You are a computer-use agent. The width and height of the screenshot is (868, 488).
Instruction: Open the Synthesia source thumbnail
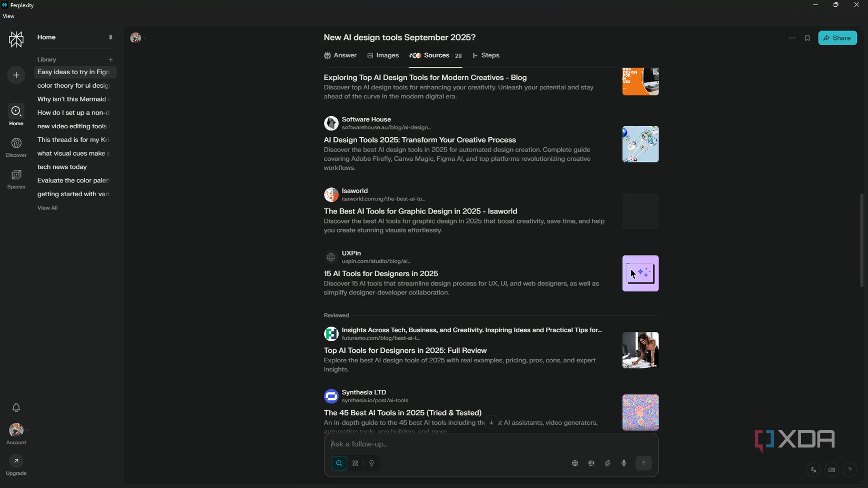click(x=640, y=413)
